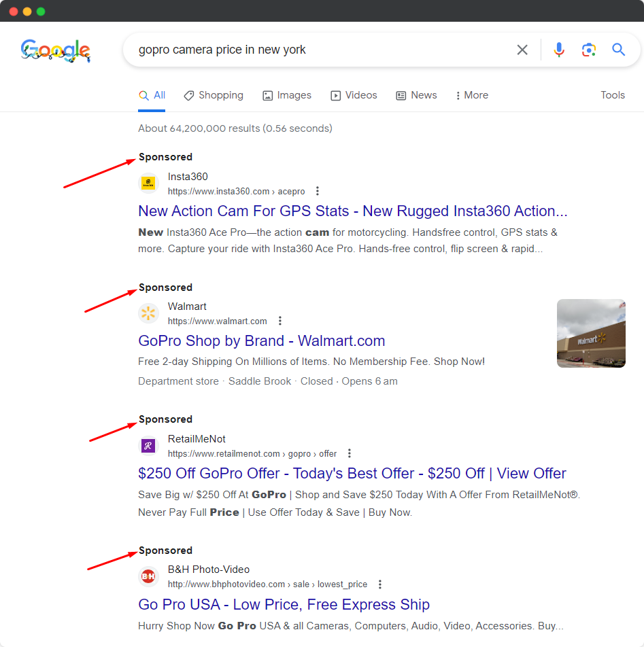This screenshot has width=644, height=647.
Task: Click the Walmart spark favicon
Action: click(x=148, y=313)
